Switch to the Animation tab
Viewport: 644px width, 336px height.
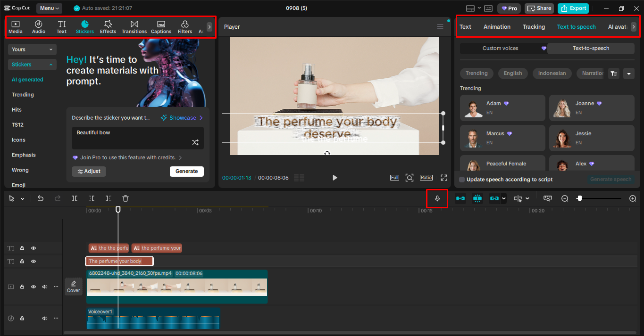496,27
